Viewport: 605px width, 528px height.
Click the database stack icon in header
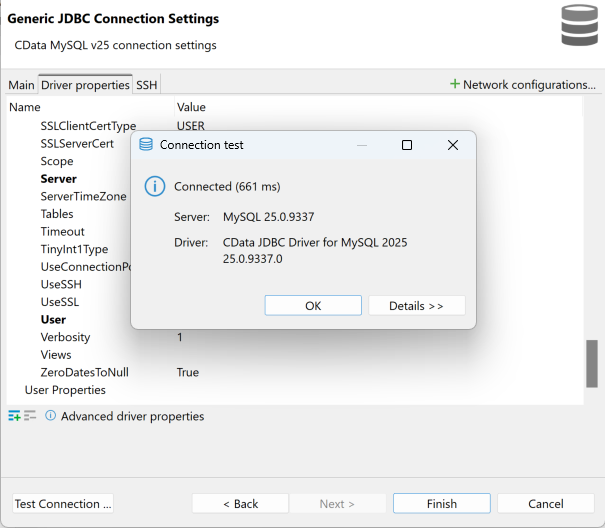click(x=579, y=26)
